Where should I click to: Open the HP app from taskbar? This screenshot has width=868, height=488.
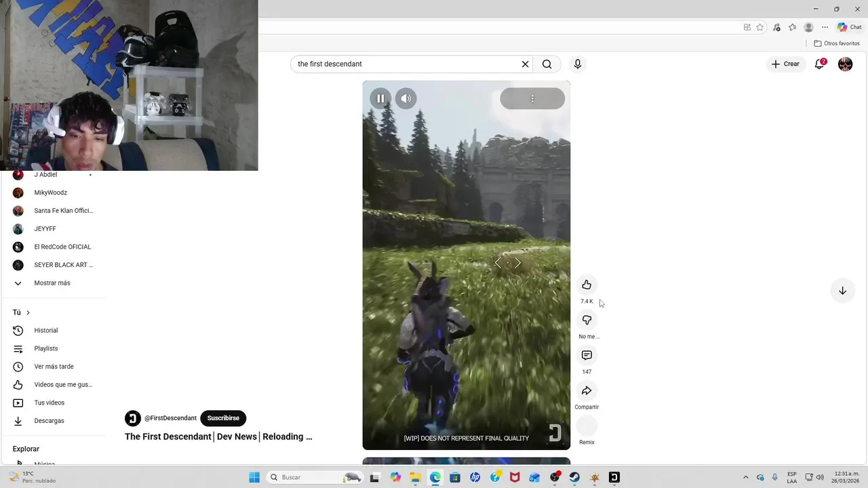[x=475, y=477]
